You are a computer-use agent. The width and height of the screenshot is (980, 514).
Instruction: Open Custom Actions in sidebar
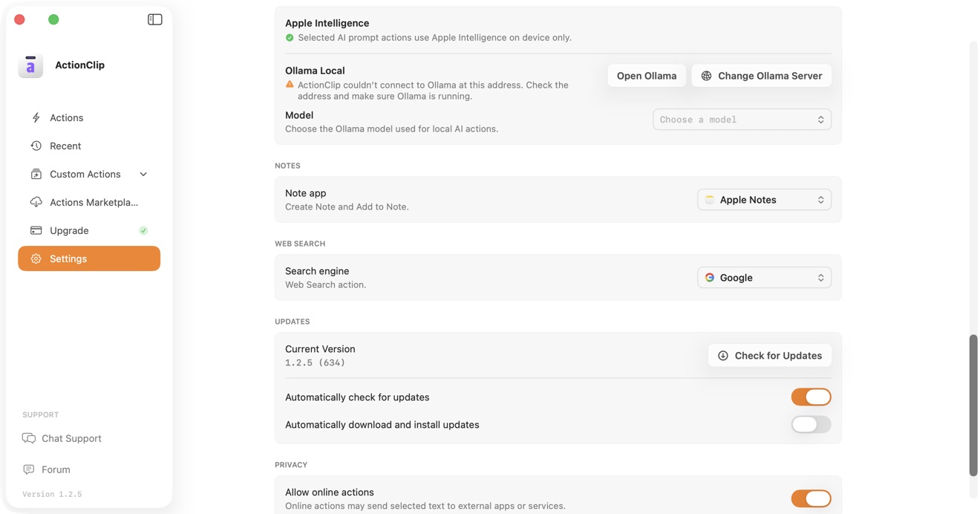[89, 174]
